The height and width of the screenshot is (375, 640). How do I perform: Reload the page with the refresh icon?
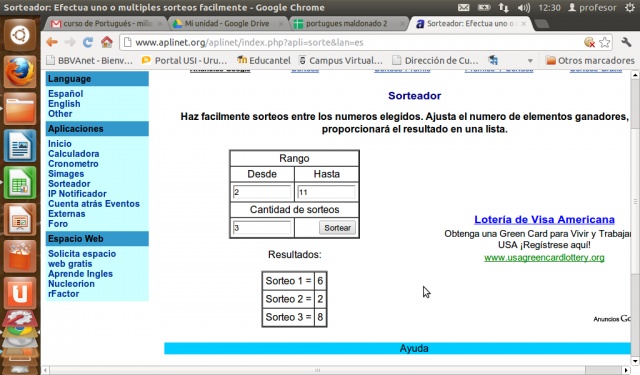click(x=88, y=42)
